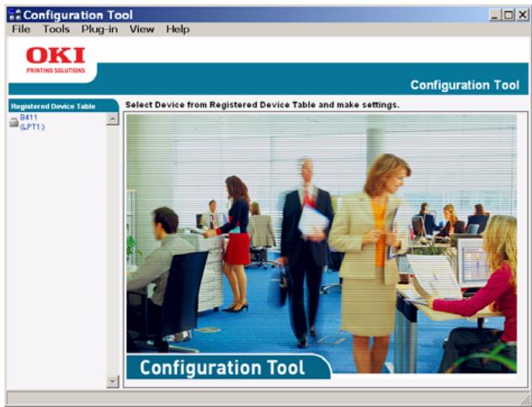Click the Registered Device Table header
This screenshot has width=532, height=407.
point(52,106)
